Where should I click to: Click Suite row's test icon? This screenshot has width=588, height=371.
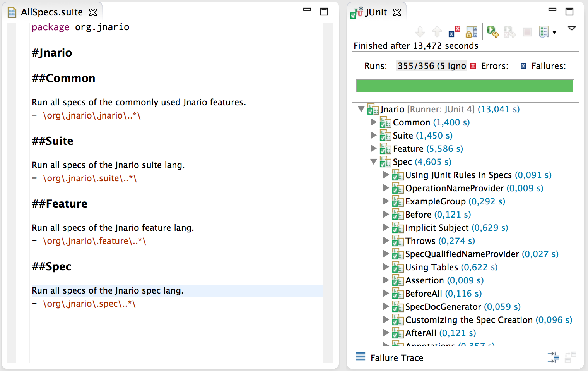(x=385, y=136)
